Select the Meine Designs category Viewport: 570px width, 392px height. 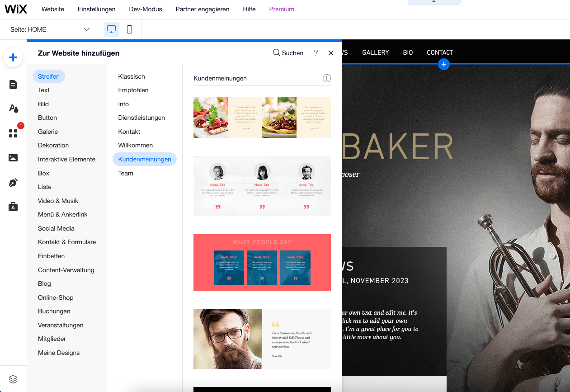pyautogui.click(x=59, y=353)
